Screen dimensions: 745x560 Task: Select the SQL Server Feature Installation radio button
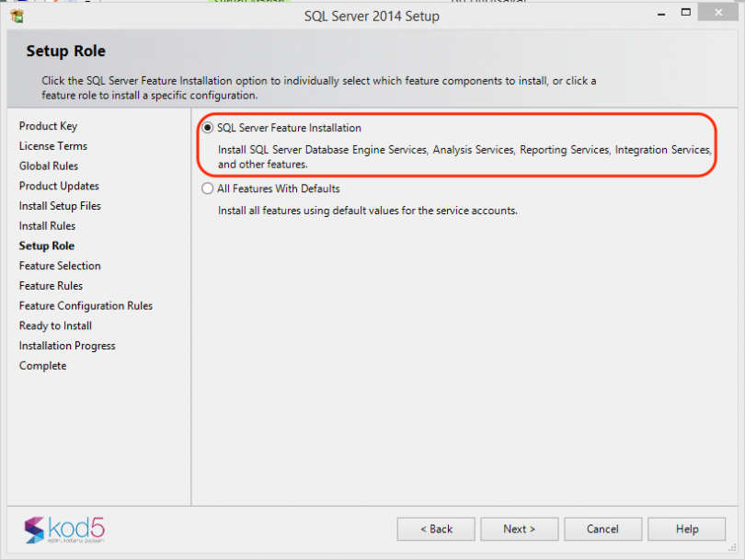point(208,128)
